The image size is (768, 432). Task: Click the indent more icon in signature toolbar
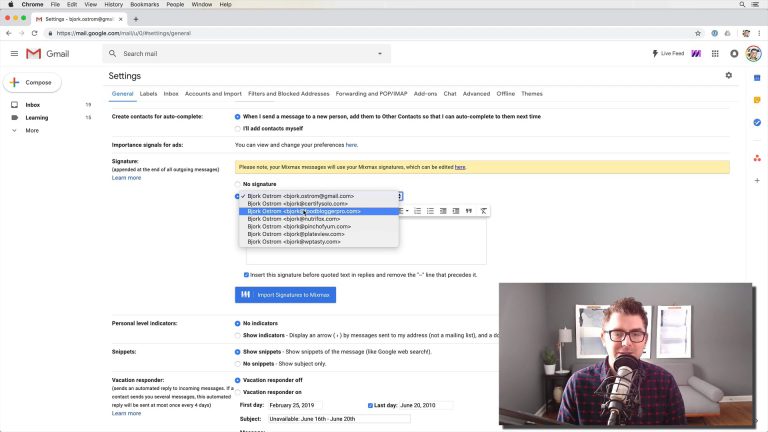pyautogui.click(x=456, y=211)
